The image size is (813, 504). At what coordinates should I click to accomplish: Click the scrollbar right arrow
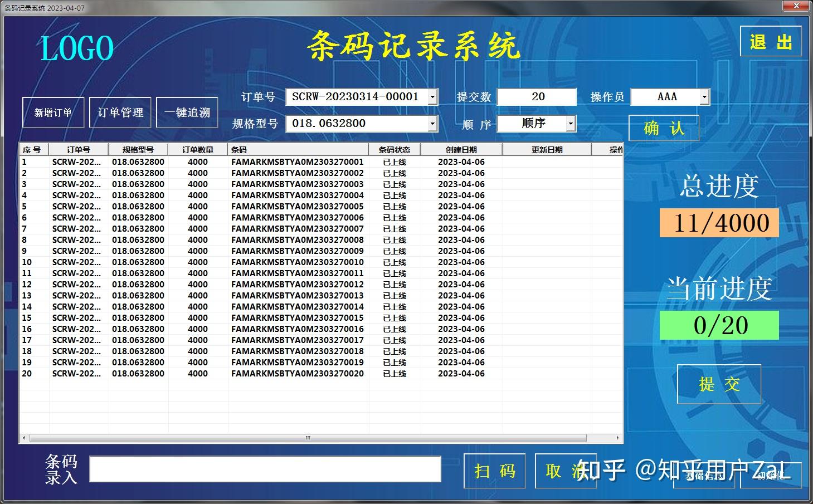coord(617,438)
